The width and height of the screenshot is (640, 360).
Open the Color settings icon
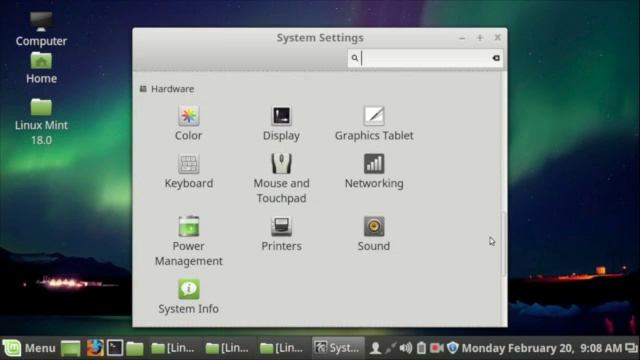tap(189, 116)
